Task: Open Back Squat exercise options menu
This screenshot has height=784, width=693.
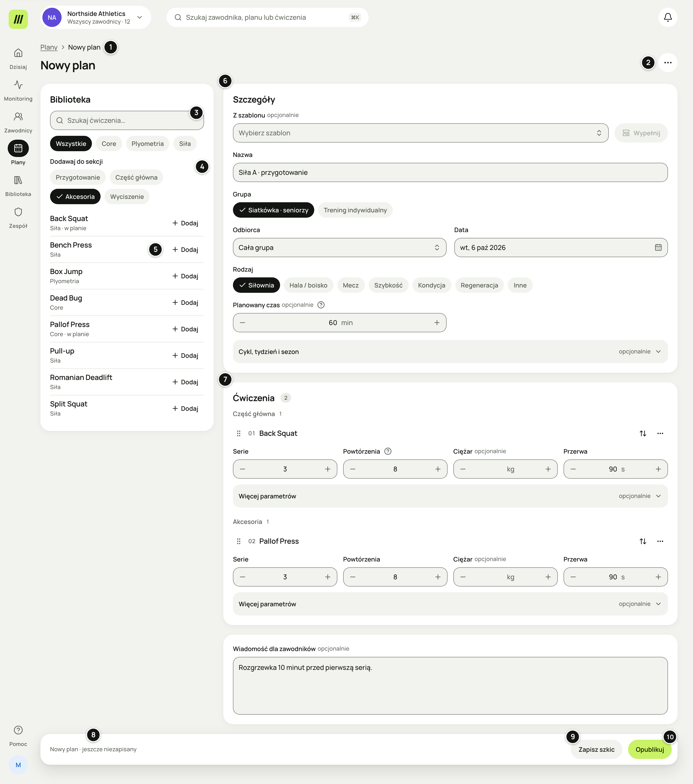Action: [660, 433]
